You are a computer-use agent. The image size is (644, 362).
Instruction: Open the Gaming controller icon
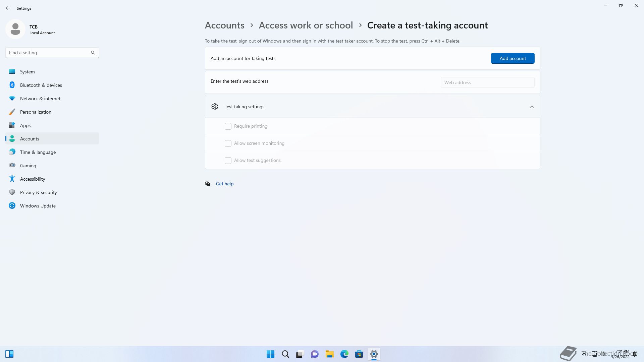point(12,165)
